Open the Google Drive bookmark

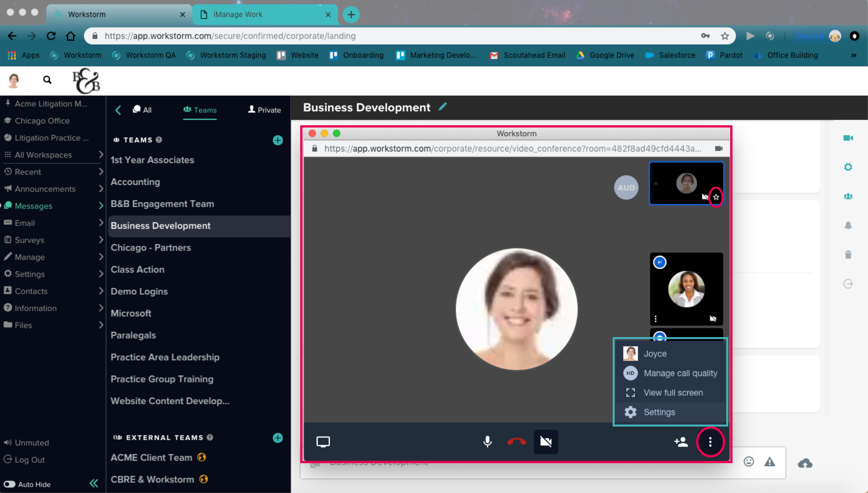click(605, 55)
